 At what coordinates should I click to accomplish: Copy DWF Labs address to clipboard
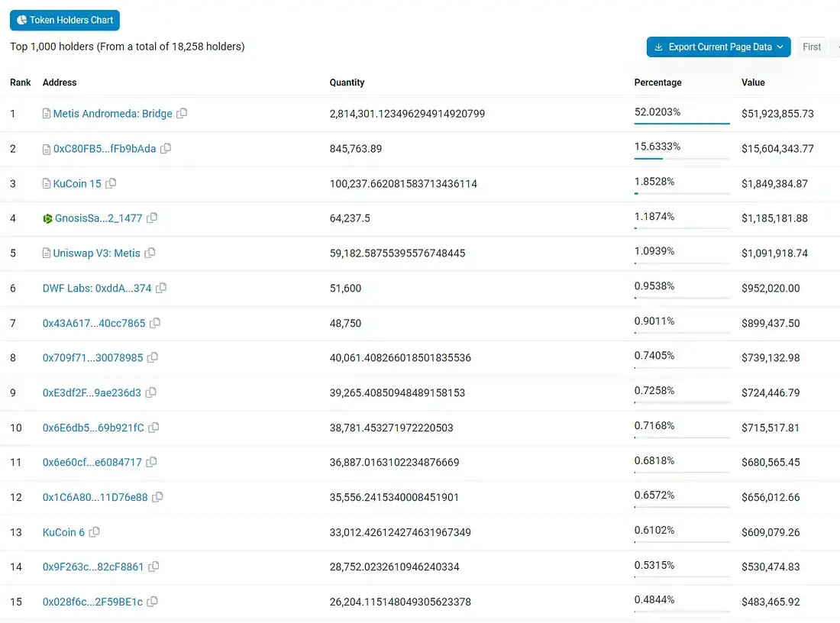[161, 289]
